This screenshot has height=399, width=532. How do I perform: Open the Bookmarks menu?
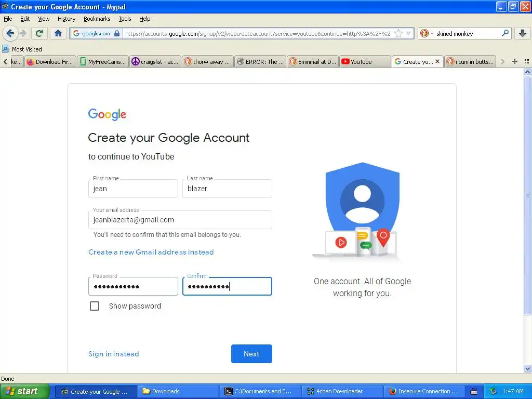point(97,19)
